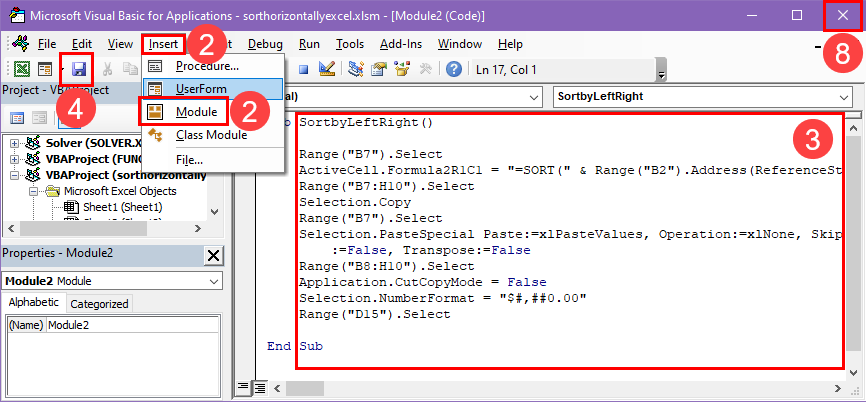The width and height of the screenshot is (866, 402).
Task: Open the (General) object dropdown in the code window
Action: click(534, 97)
